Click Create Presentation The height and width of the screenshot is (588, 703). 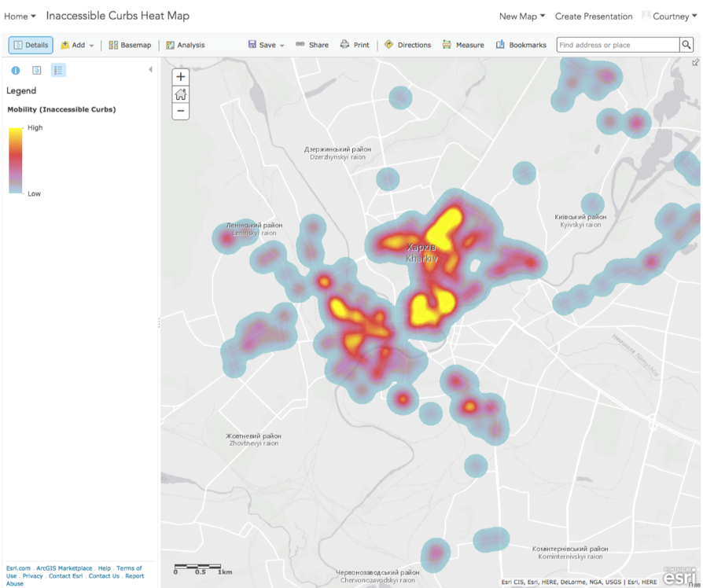[594, 16]
